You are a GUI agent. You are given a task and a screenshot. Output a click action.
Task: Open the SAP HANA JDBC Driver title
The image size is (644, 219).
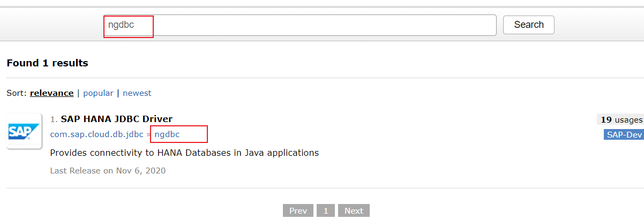click(116, 119)
